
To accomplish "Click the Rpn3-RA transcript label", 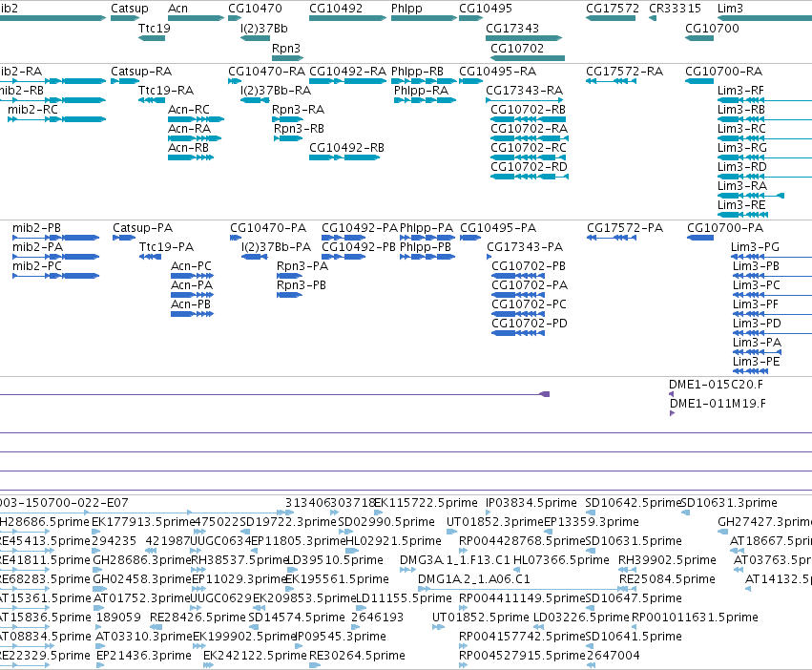I will coord(299,110).
